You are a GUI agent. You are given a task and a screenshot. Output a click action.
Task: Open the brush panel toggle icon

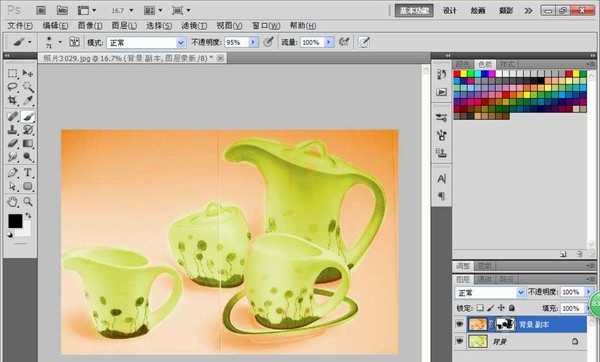(x=74, y=42)
